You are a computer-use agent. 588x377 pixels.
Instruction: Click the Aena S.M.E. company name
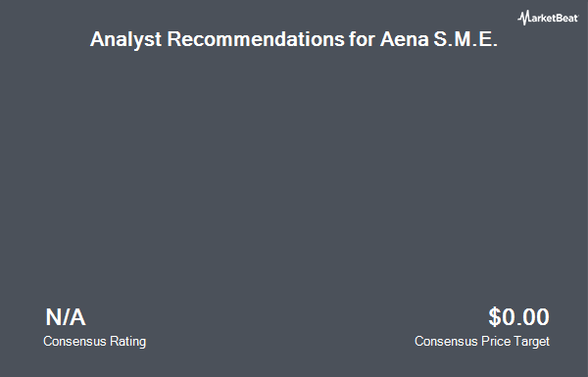pos(439,38)
